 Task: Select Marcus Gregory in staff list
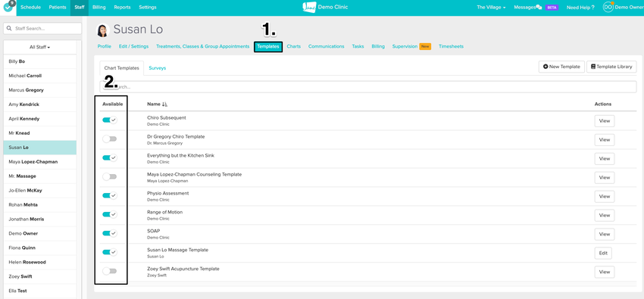pos(40,90)
